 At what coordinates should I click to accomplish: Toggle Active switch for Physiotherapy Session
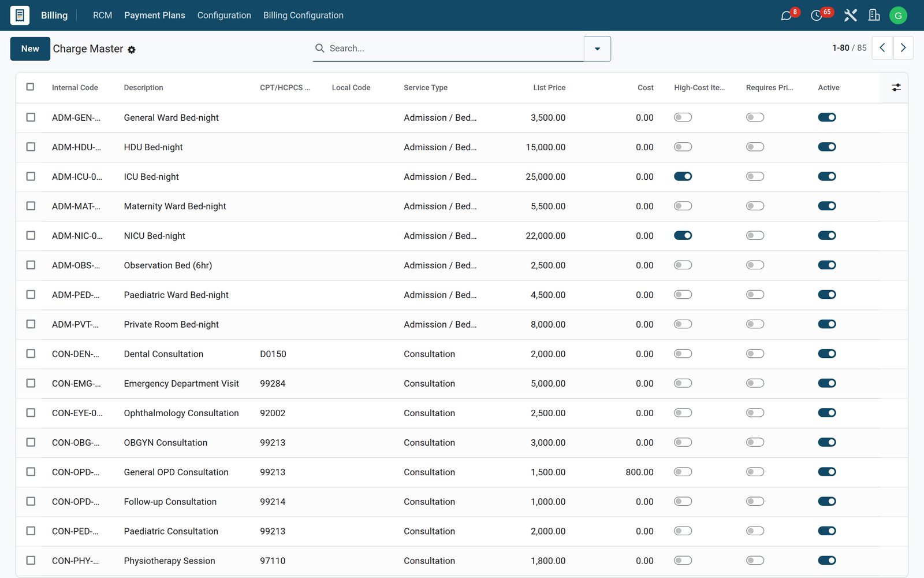(827, 560)
